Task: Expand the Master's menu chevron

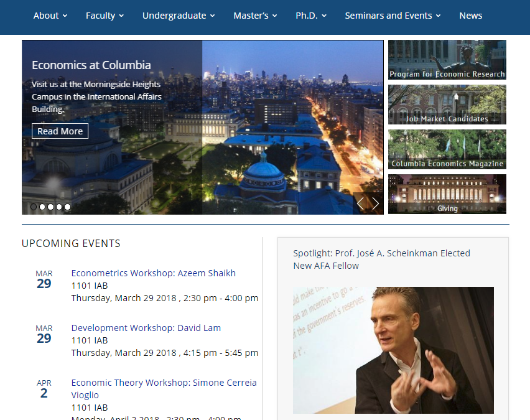Action: (275, 16)
